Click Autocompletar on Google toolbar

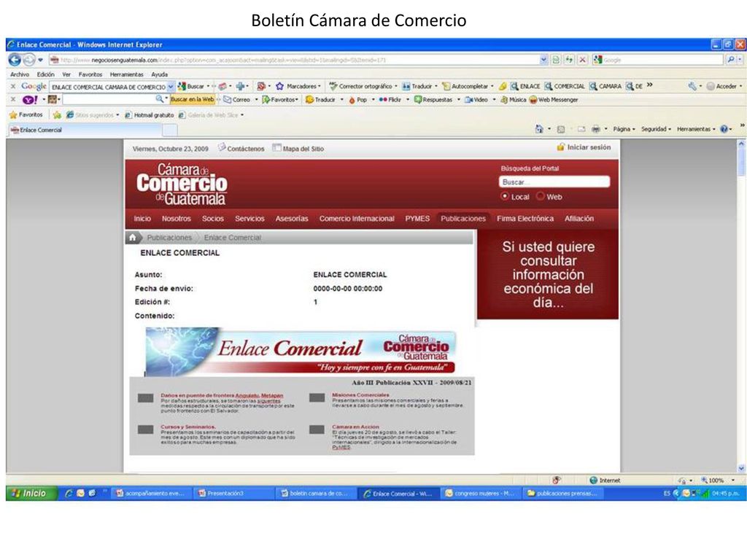tap(465, 86)
